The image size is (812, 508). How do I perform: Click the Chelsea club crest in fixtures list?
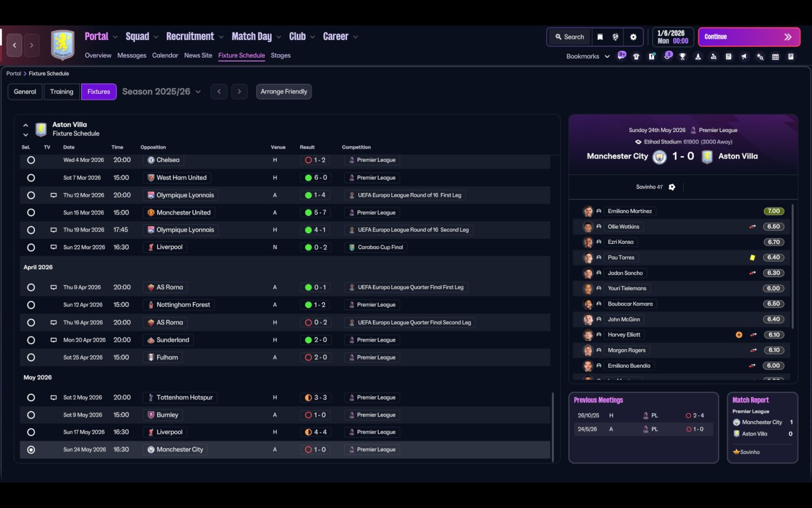point(151,160)
